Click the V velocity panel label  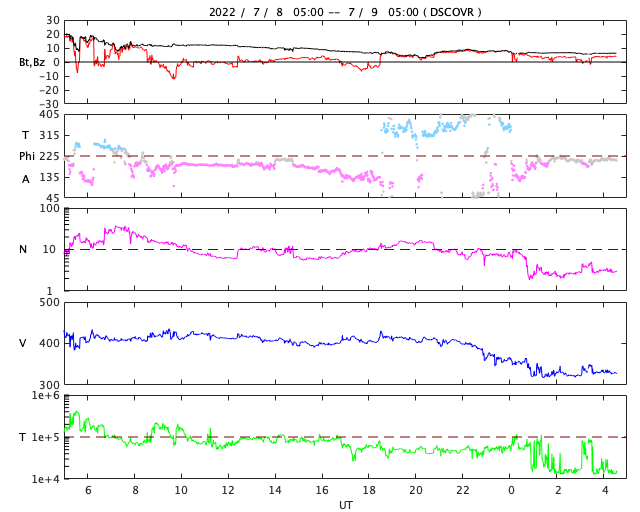point(23,343)
